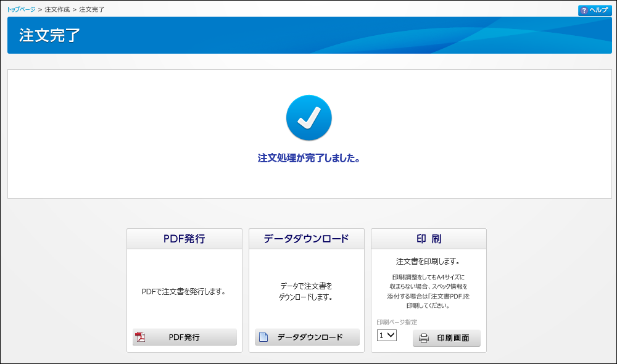Go to トップページ via breadcrumb link
617x364 pixels.
click(x=21, y=10)
